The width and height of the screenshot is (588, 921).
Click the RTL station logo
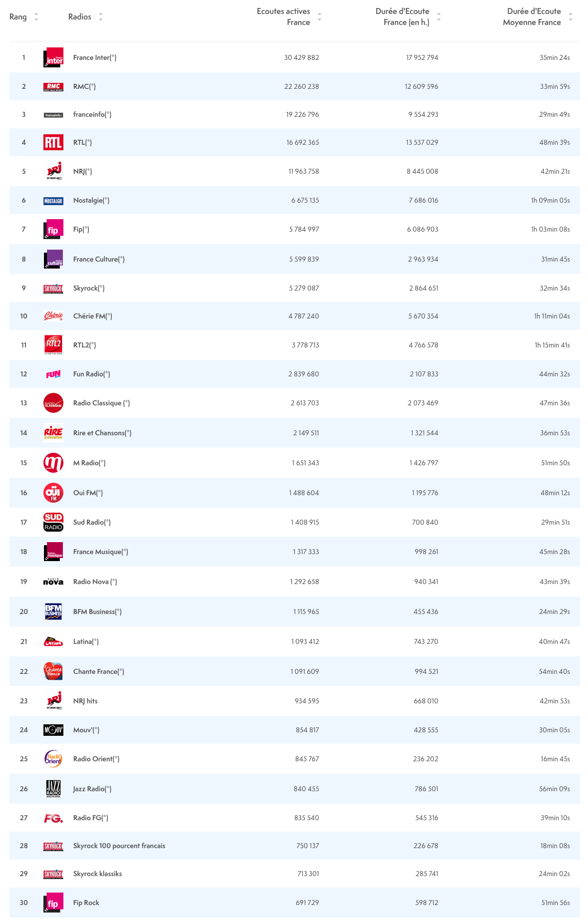53,142
